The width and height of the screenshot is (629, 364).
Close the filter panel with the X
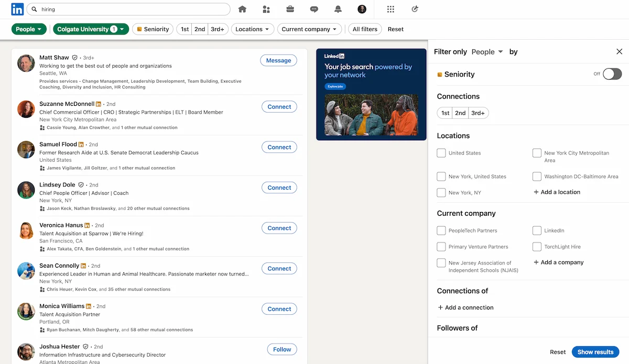point(619,51)
